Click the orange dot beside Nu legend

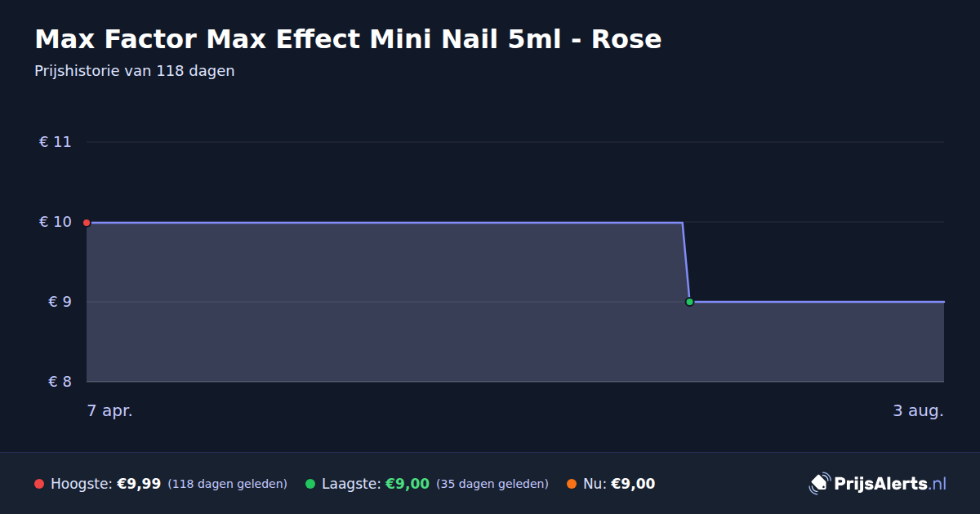[x=572, y=484]
